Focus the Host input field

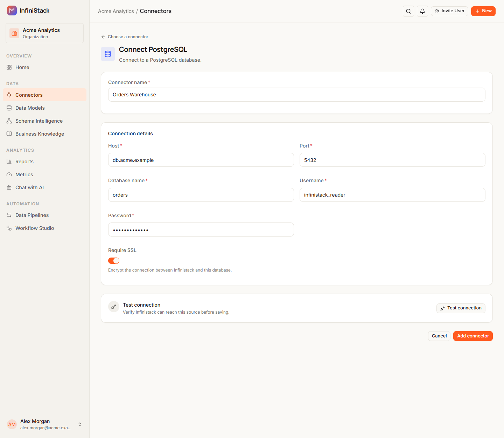point(201,160)
